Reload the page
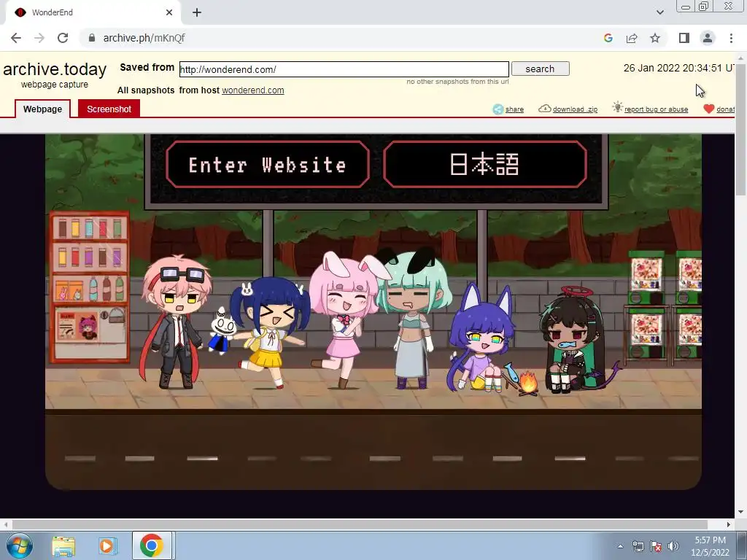The width and height of the screenshot is (747, 560). 63,38
